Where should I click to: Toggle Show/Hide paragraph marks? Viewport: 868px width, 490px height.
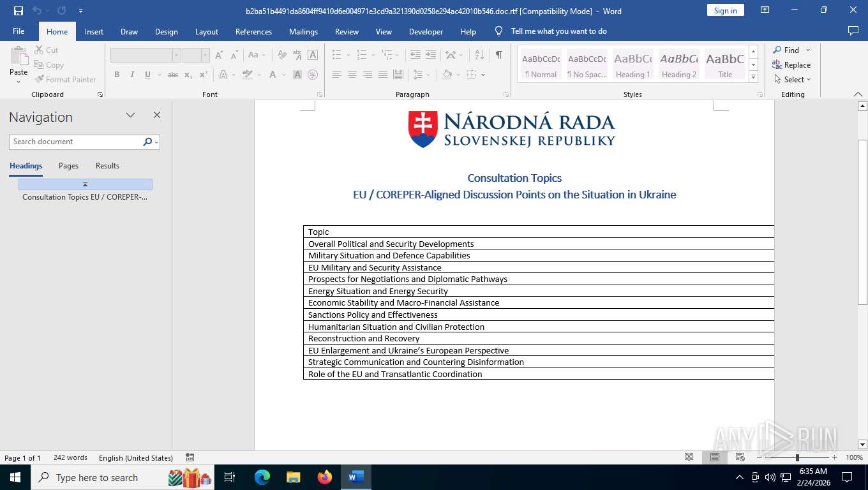(499, 55)
